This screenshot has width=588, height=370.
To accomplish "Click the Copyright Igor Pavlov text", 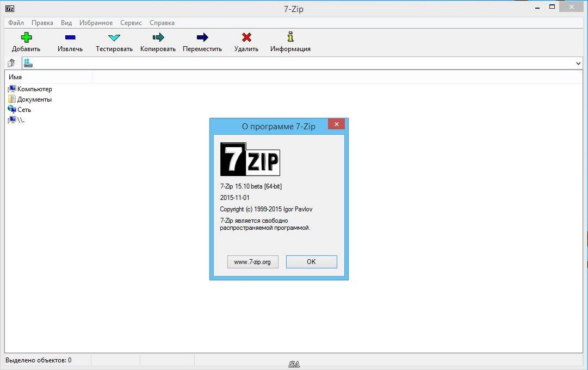I will (x=266, y=209).
